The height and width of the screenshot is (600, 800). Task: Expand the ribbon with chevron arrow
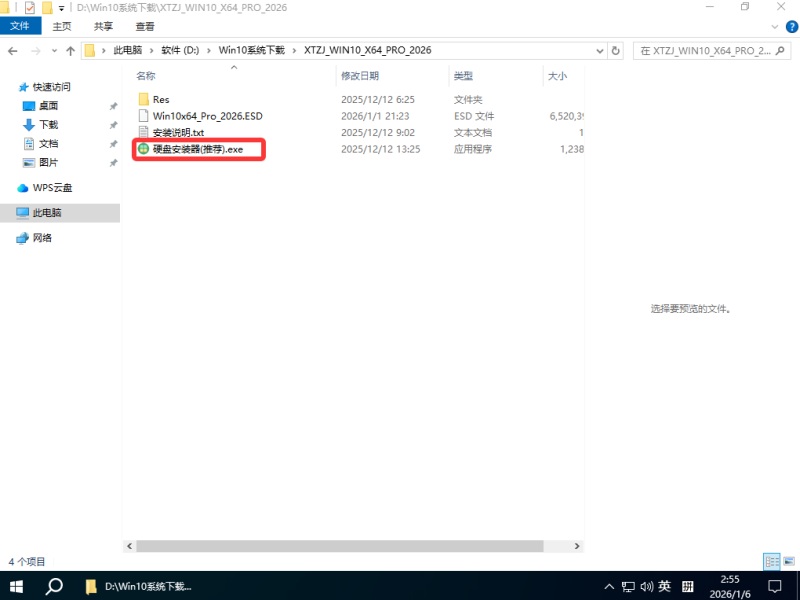pos(773,27)
